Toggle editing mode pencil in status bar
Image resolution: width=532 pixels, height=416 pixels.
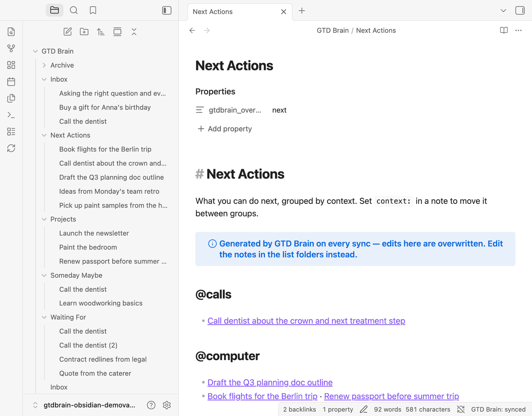364,410
